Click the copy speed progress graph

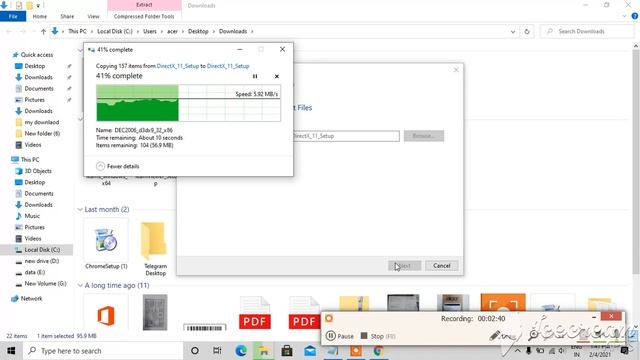click(188, 103)
